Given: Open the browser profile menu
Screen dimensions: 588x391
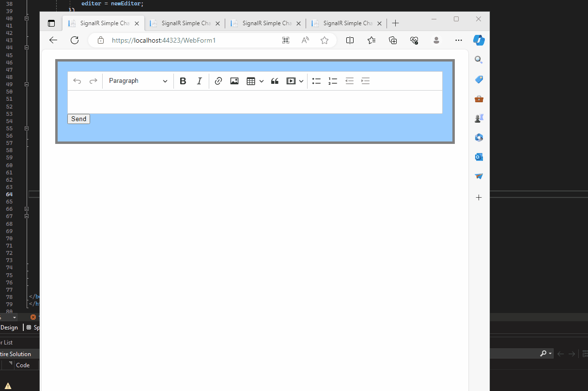Looking at the screenshot, I should pyautogui.click(x=436, y=40).
